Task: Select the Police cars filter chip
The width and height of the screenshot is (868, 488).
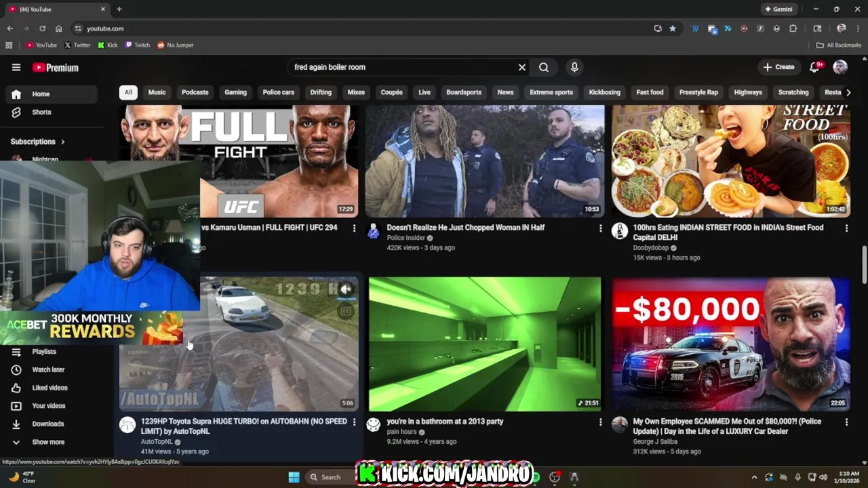Action: pos(279,92)
